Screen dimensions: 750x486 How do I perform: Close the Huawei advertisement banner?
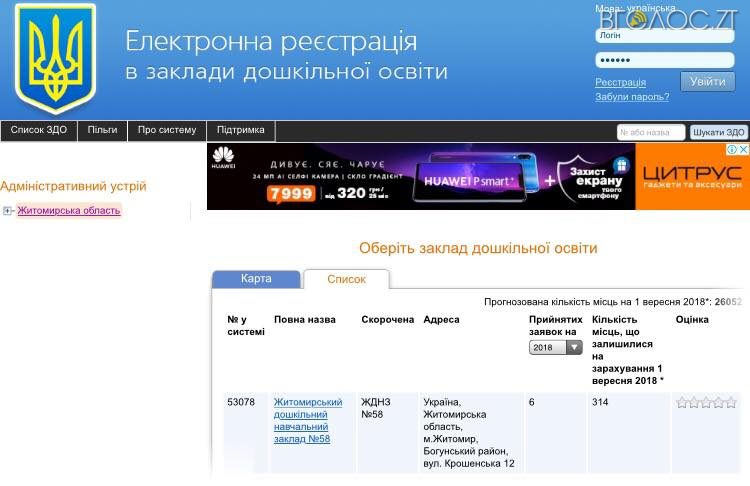[x=743, y=150]
